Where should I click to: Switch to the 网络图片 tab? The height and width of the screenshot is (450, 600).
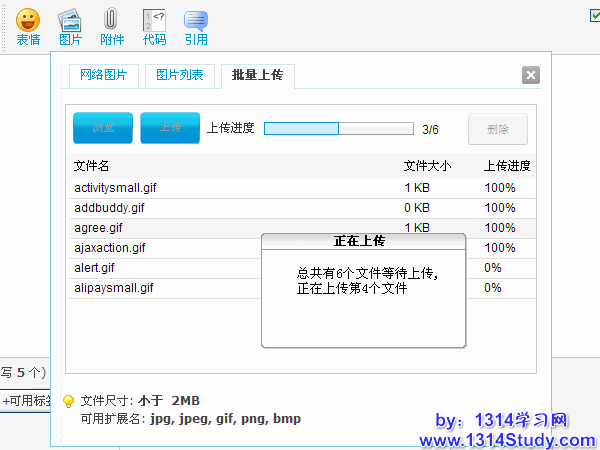[x=104, y=76]
